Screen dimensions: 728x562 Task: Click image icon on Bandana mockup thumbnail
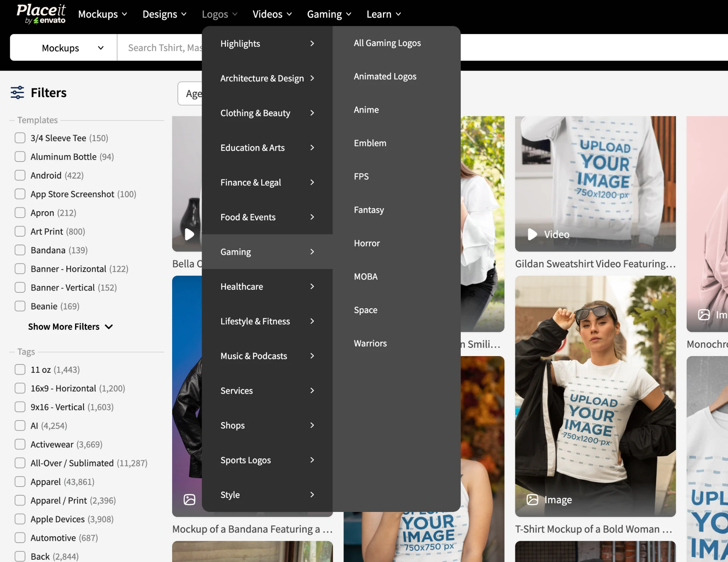190,500
